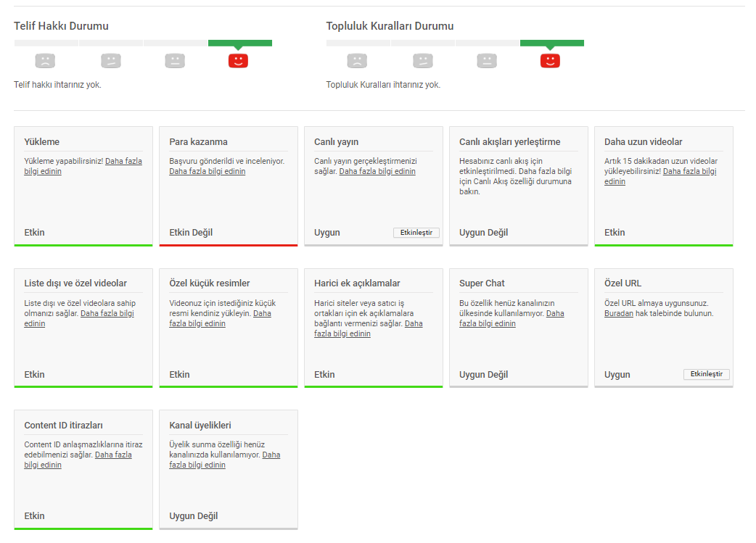Click the neutral gray face icon under Telif Hakkı

(175, 61)
